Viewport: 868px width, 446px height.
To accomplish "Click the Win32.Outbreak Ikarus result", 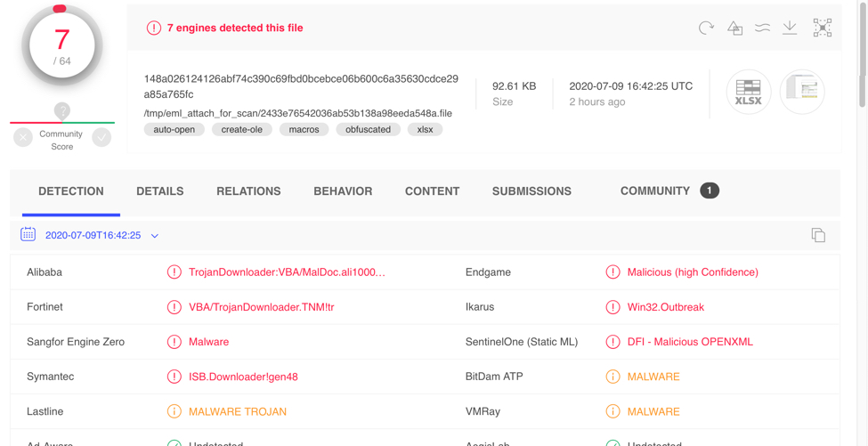I will click(665, 307).
